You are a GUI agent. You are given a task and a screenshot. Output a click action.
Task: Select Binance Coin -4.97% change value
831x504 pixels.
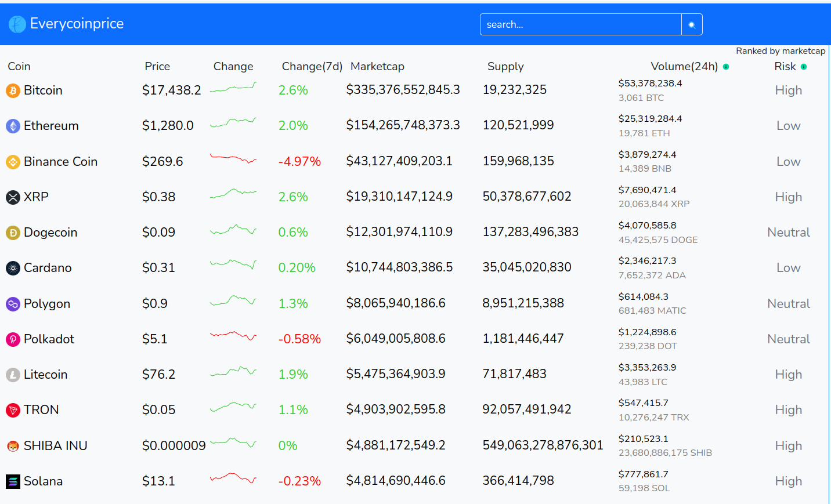299,162
